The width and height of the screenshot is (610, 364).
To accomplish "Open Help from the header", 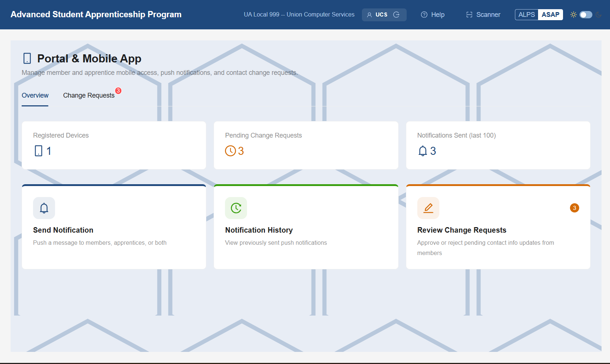I will pos(433,15).
